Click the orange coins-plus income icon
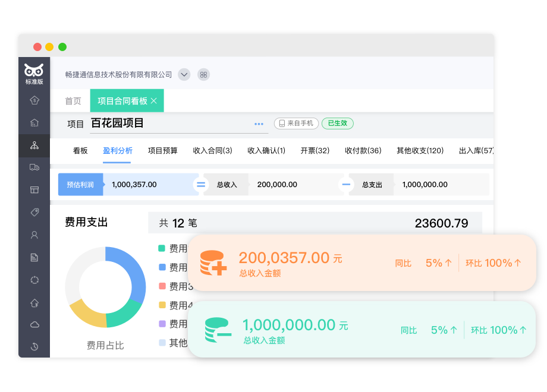The width and height of the screenshot is (547, 392). 213,263
